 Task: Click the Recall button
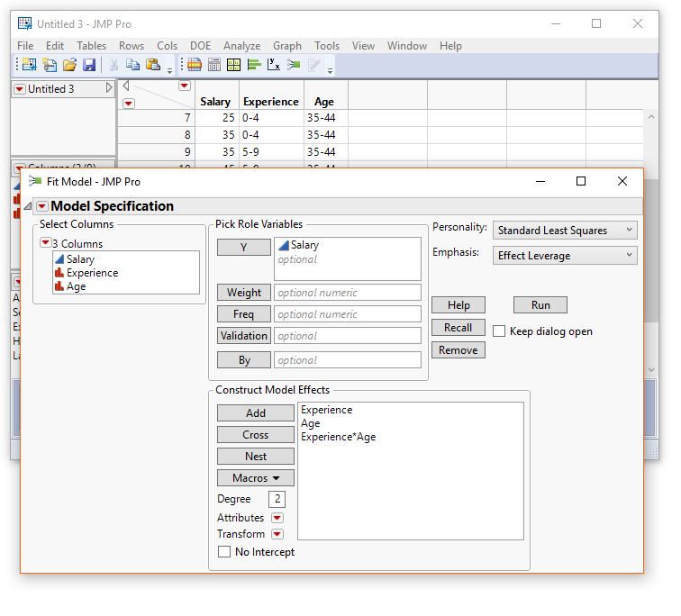click(459, 327)
